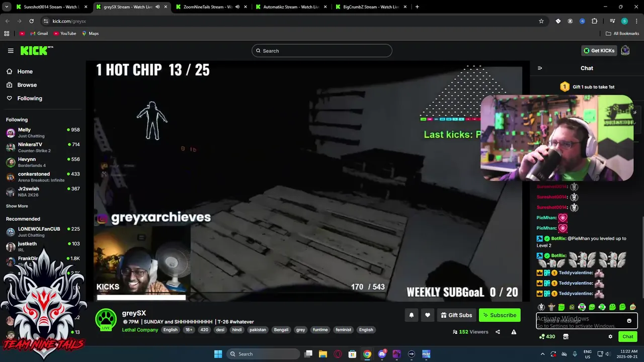Open Lethal Company category link
The image size is (644, 362).
pos(140,330)
